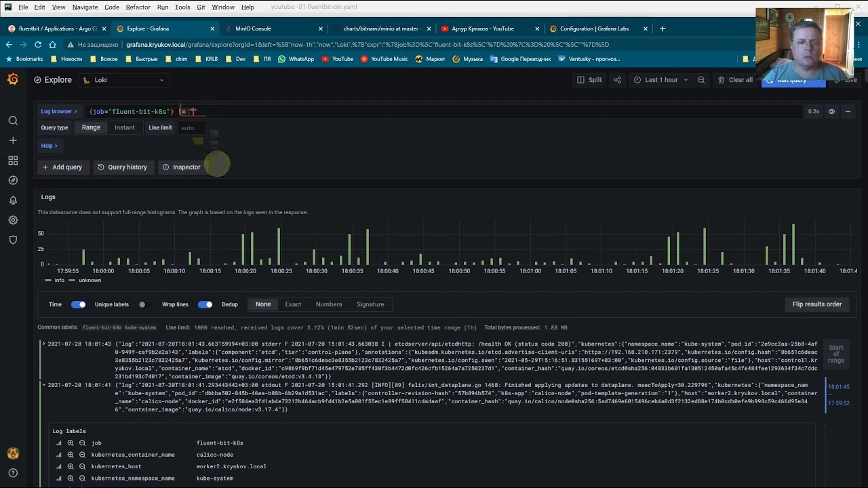
Task: Filter for value of job label
Action: click(x=71, y=443)
